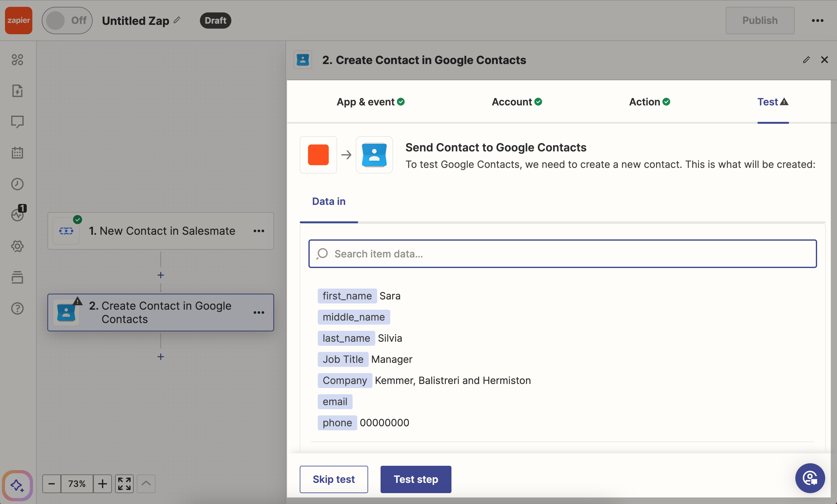Switch to the App & event tab
Screen dimensions: 837x504
pyautogui.click(x=370, y=102)
